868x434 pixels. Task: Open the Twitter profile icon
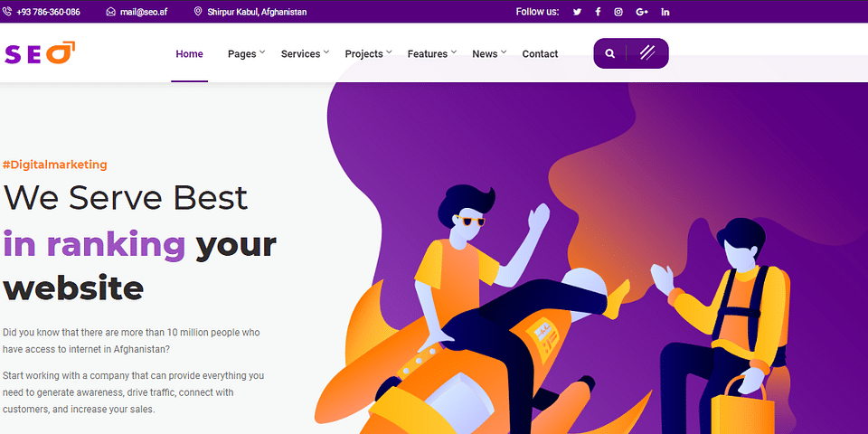(x=577, y=12)
